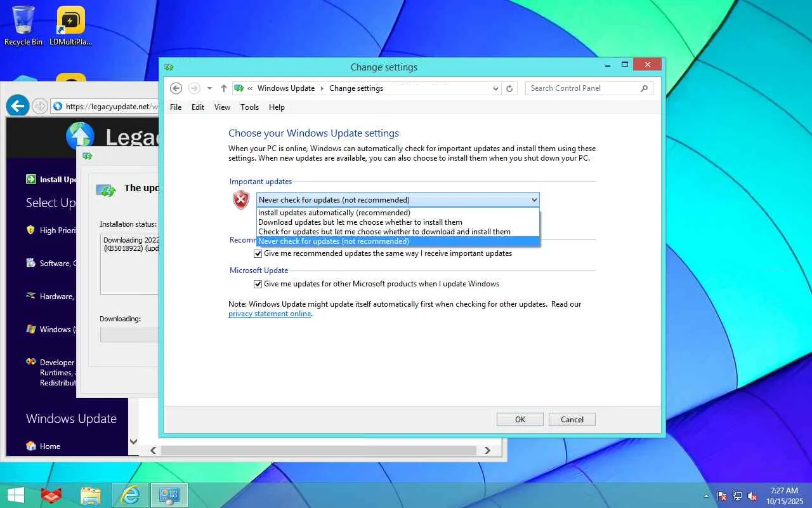Open the Edit menu

coord(198,107)
